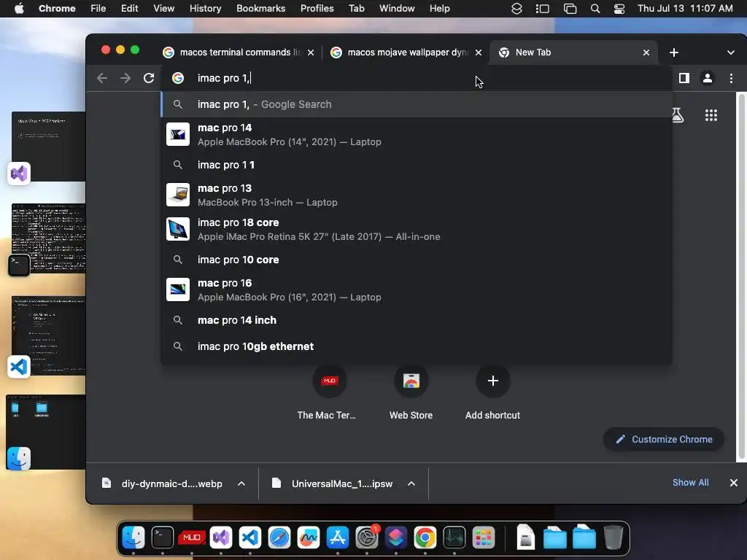Open Visual Studio Code from the Dock
Screen dimensions: 747x560
tap(250, 537)
